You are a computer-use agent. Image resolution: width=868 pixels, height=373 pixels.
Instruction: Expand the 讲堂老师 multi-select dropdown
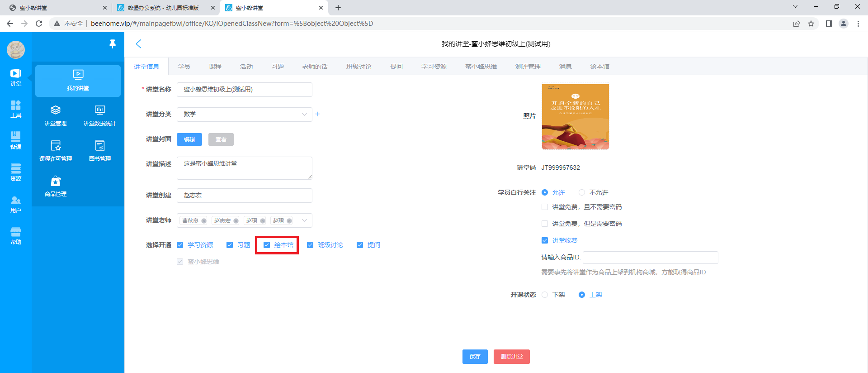pyautogui.click(x=304, y=220)
